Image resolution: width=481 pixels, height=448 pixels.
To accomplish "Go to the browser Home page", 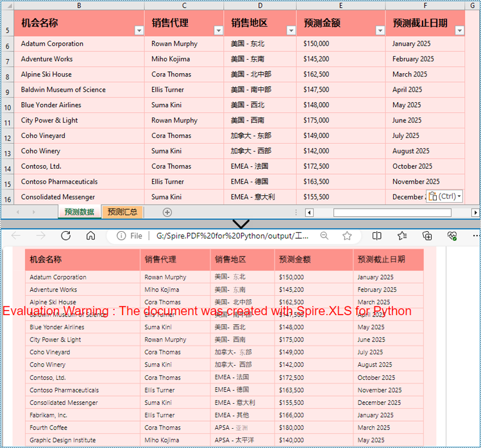I will (x=90, y=236).
